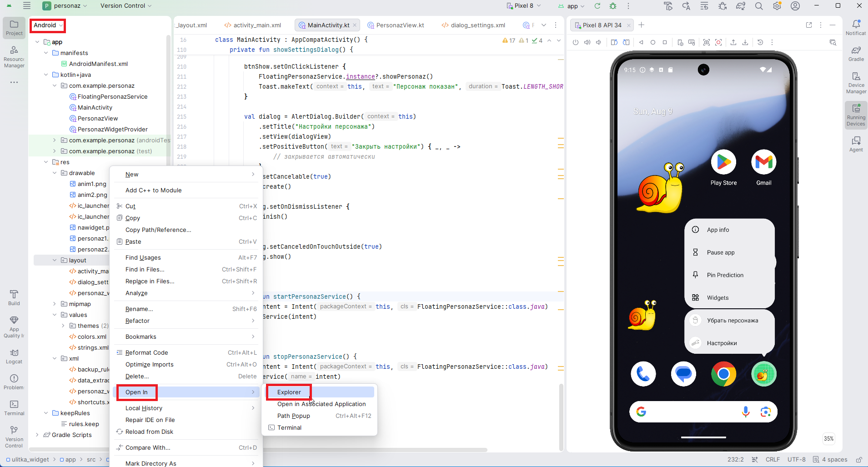Switch to the activity_main.xml tab
The width and height of the screenshot is (868, 467).
pyautogui.click(x=253, y=25)
